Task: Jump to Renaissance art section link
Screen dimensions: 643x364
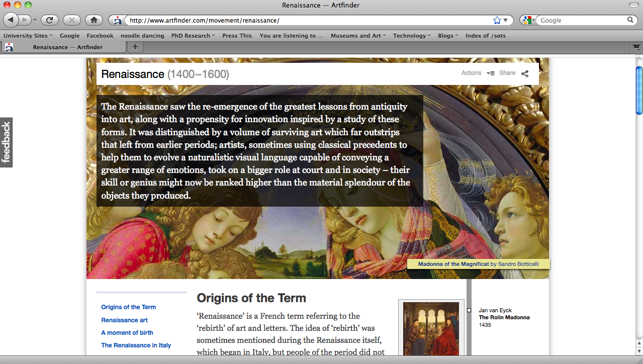Action: 124,320
